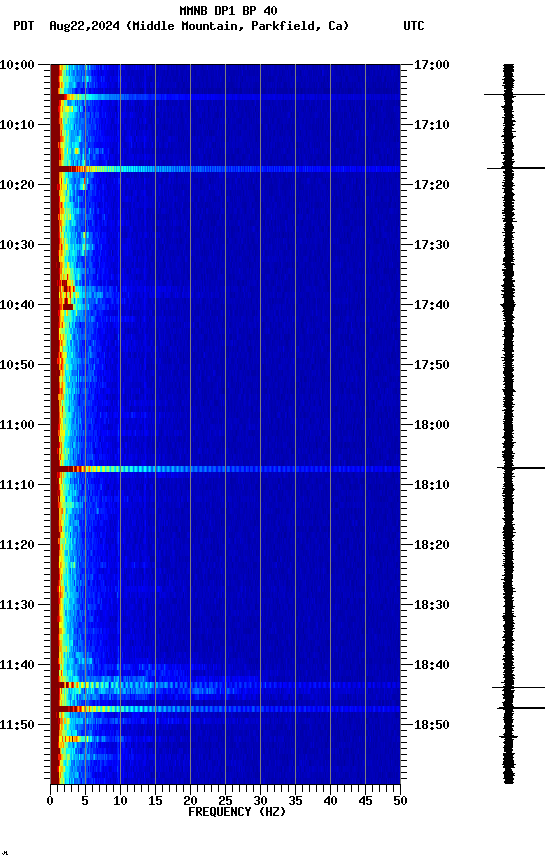Click the 0 Hz frequency tick label
The width and height of the screenshot is (552, 864).
pos(51,801)
